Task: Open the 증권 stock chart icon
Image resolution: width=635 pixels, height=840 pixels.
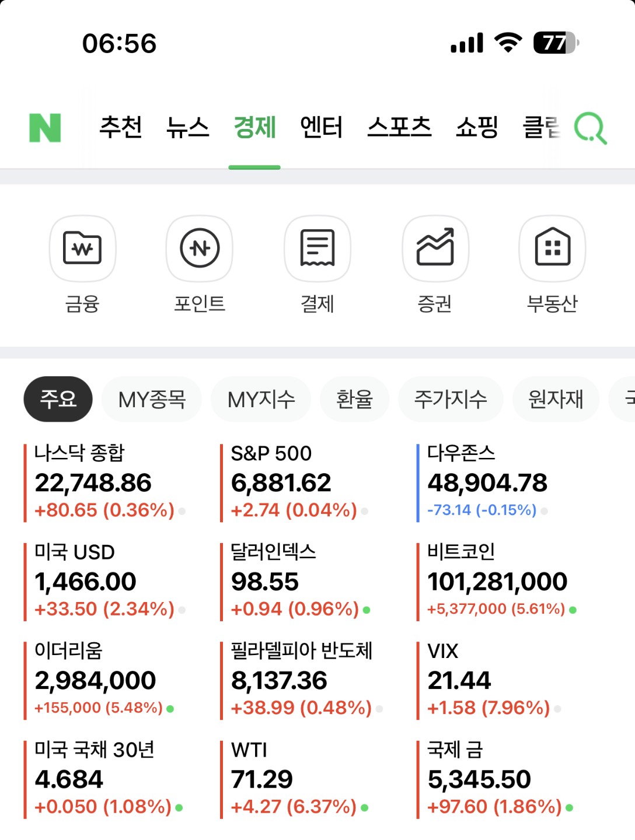Action: (x=435, y=249)
